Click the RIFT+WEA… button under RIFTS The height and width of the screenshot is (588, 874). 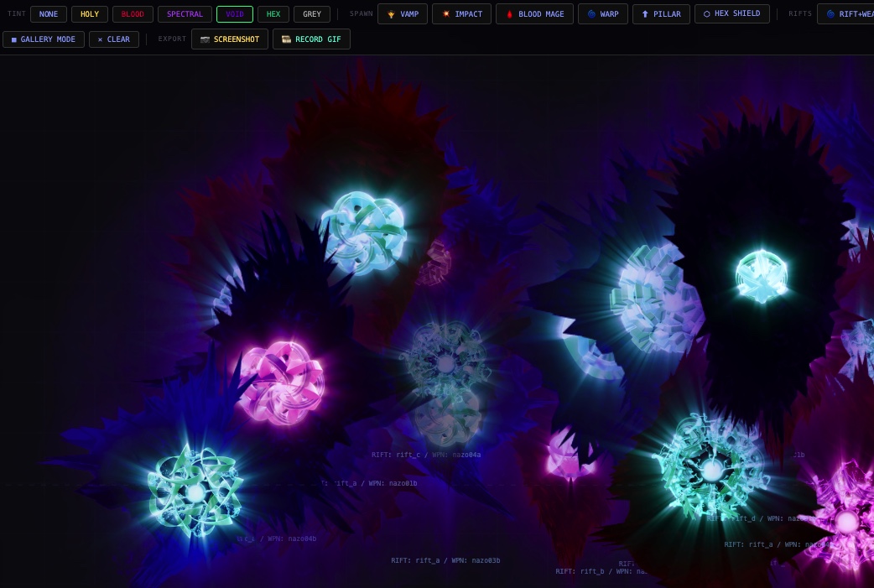click(x=845, y=14)
